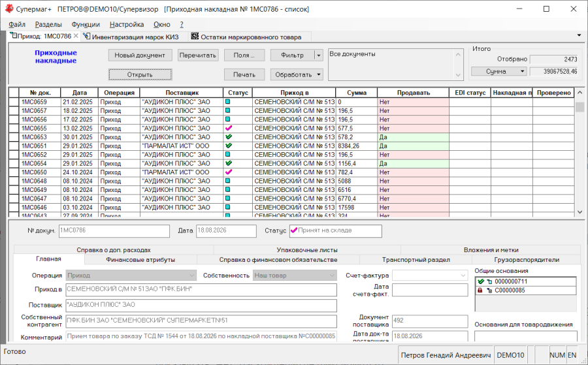Tick the row checkbox for document 1МС0648
Image resolution: width=588 pixels, height=365 pixels.
click(14, 181)
